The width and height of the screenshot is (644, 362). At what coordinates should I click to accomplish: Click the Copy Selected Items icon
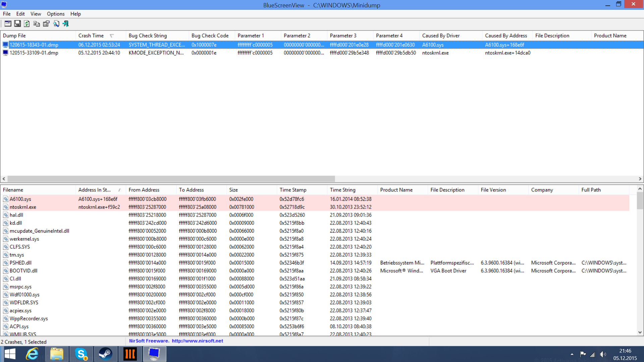pos(37,24)
